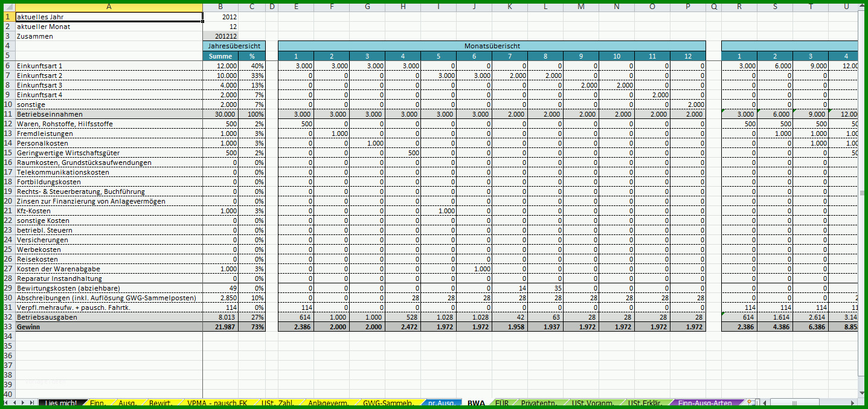Image resolution: width=868 pixels, height=409 pixels.
Task: Click the 'Betriebsausgaben' row label
Action: [47, 317]
